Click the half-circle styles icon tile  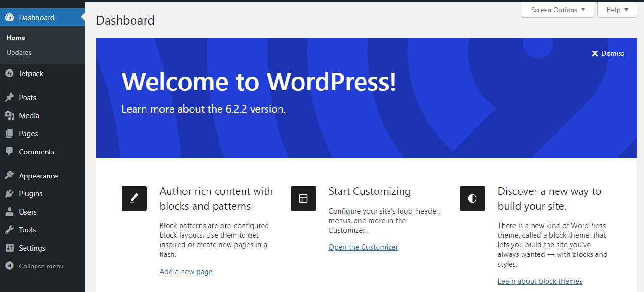472,198
